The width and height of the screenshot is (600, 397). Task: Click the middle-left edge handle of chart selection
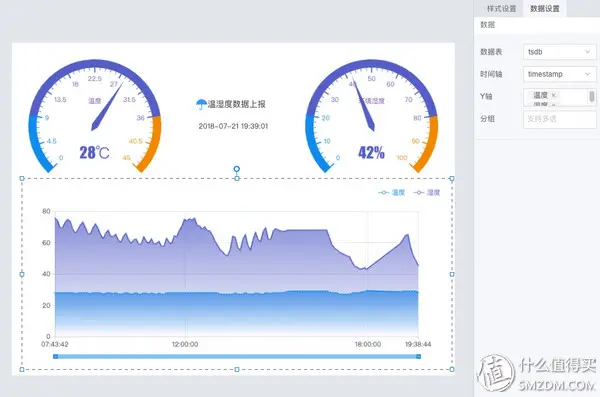point(22,274)
